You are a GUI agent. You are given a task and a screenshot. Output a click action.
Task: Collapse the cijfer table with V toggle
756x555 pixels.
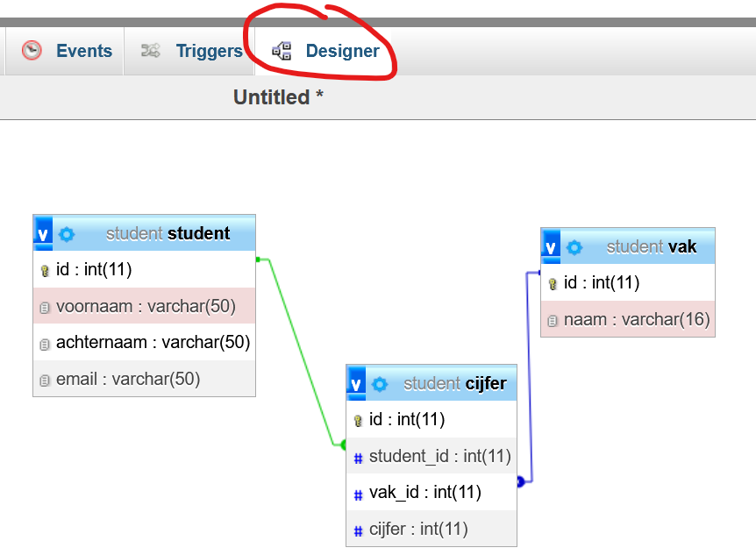point(357,384)
